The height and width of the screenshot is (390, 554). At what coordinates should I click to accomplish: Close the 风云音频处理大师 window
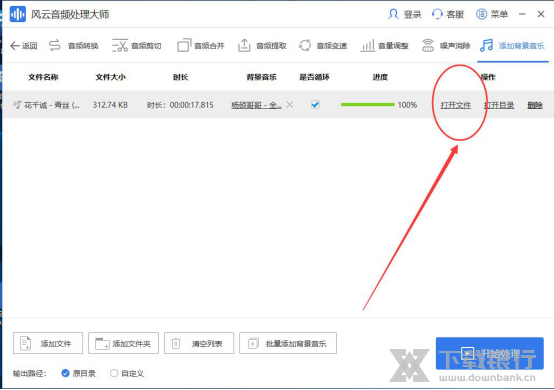(x=541, y=14)
